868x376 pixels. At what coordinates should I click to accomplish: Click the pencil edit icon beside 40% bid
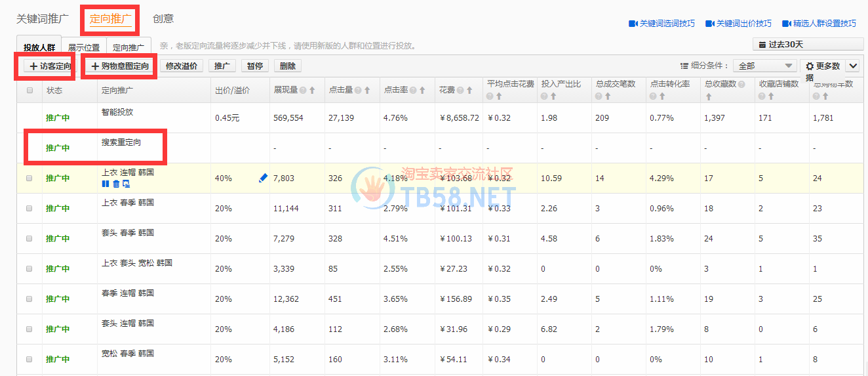pos(263,178)
